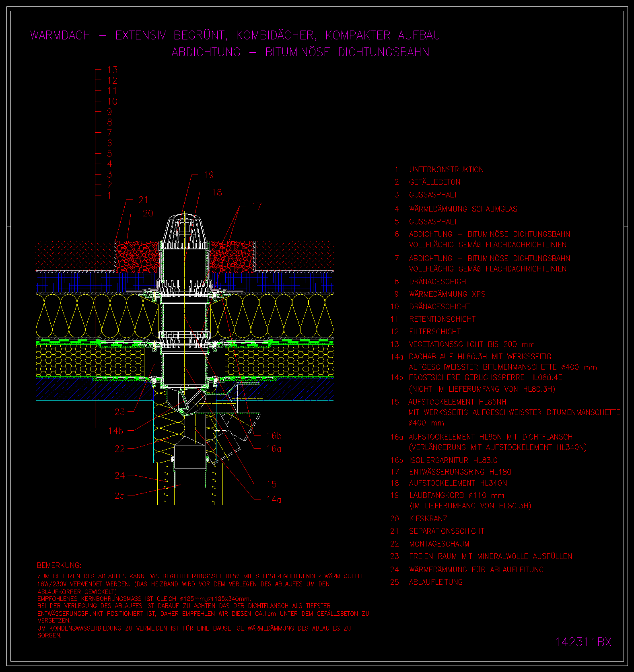This screenshot has width=634, height=672.
Task: Select the 'BEMERKUNG:' heading
Action: [59, 565]
